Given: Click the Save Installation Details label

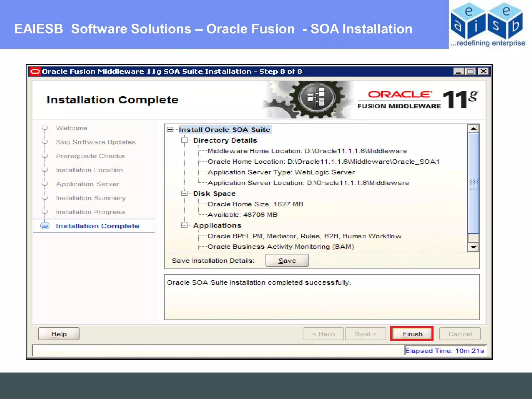Looking at the screenshot, I should pos(213,261).
